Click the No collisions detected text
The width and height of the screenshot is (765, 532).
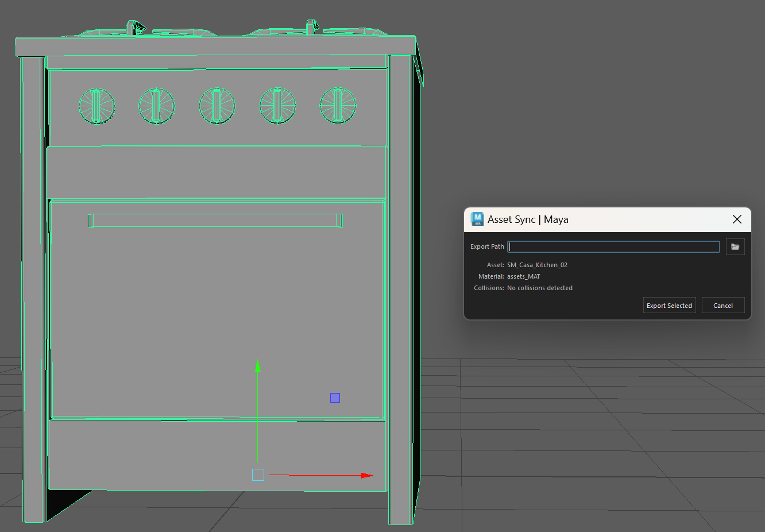(x=539, y=288)
